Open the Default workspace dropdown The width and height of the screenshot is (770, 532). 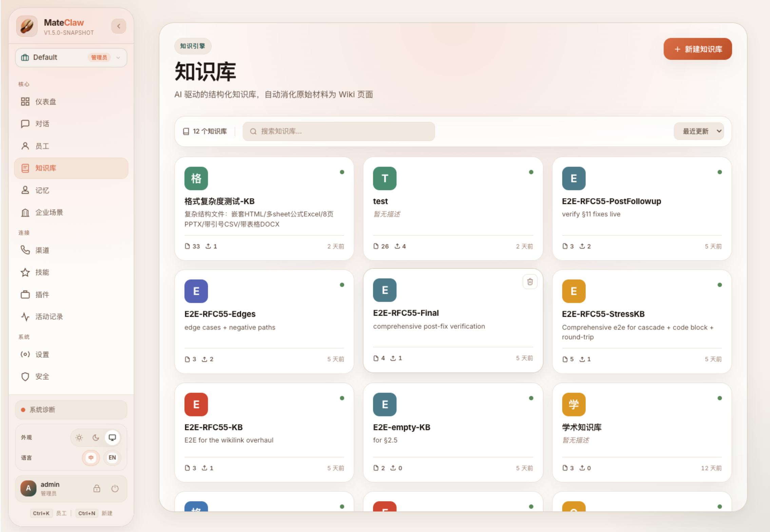point(71,57)
